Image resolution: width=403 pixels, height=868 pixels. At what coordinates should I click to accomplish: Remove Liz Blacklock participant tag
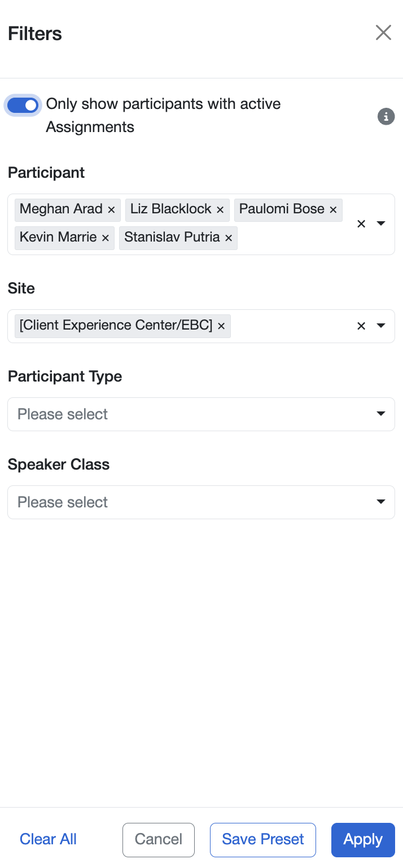(x=220, y=210)
